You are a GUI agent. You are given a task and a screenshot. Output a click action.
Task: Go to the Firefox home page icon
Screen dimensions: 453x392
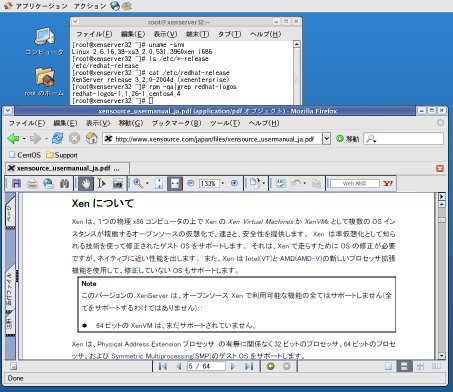tap(92, 138)
